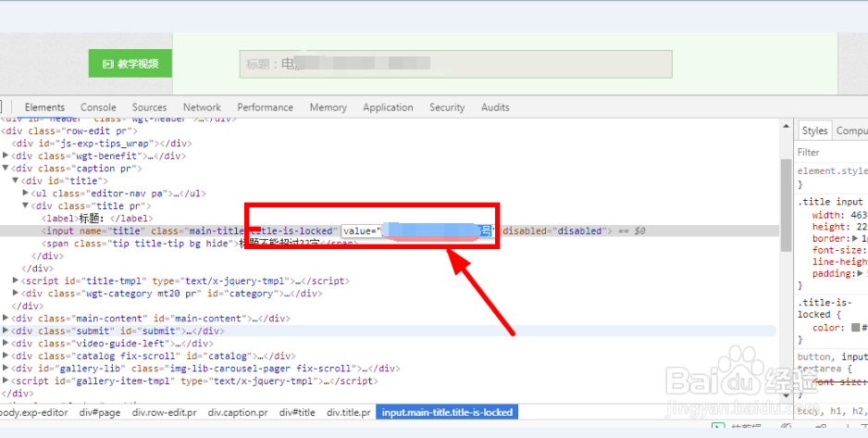Expand the padding property triangle
The width and height of the screenshot is (868, 438).
tap(861, 273)
